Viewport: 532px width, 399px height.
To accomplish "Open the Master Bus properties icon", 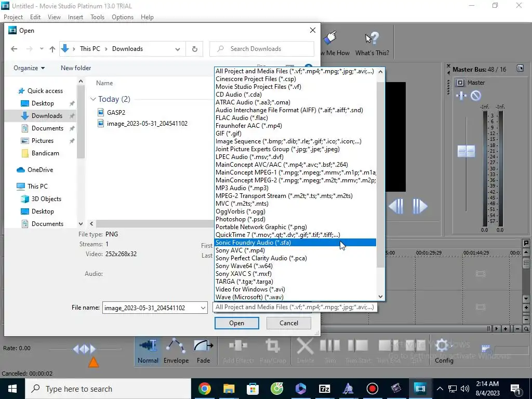I will tap(520, 68).
